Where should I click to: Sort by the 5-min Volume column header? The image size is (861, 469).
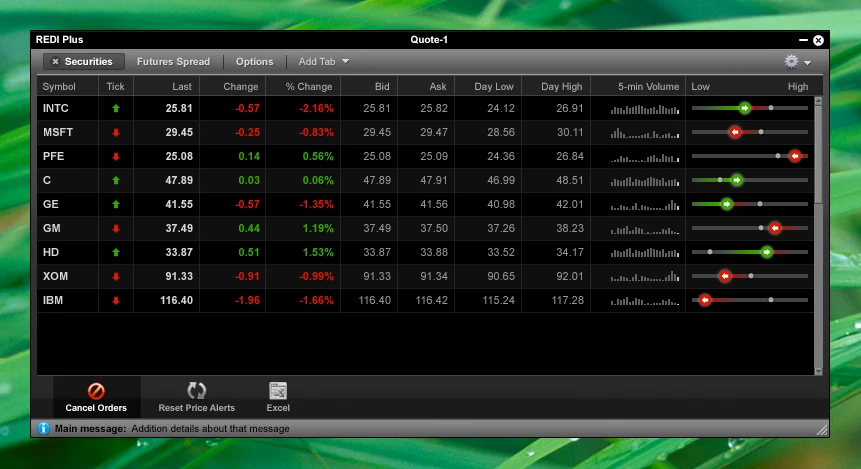648,86
